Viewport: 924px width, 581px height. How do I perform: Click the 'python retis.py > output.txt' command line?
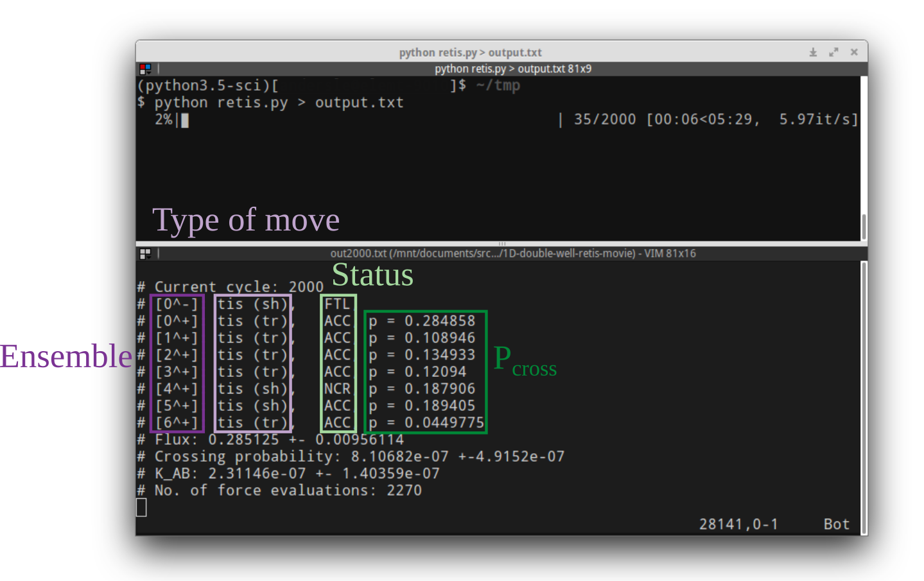pyautogui.click(x=279, y=103)
